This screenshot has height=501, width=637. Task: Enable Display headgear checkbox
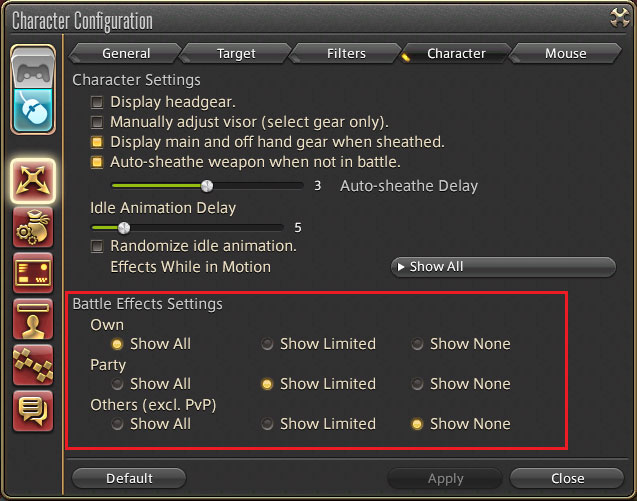tap(97, 102)
